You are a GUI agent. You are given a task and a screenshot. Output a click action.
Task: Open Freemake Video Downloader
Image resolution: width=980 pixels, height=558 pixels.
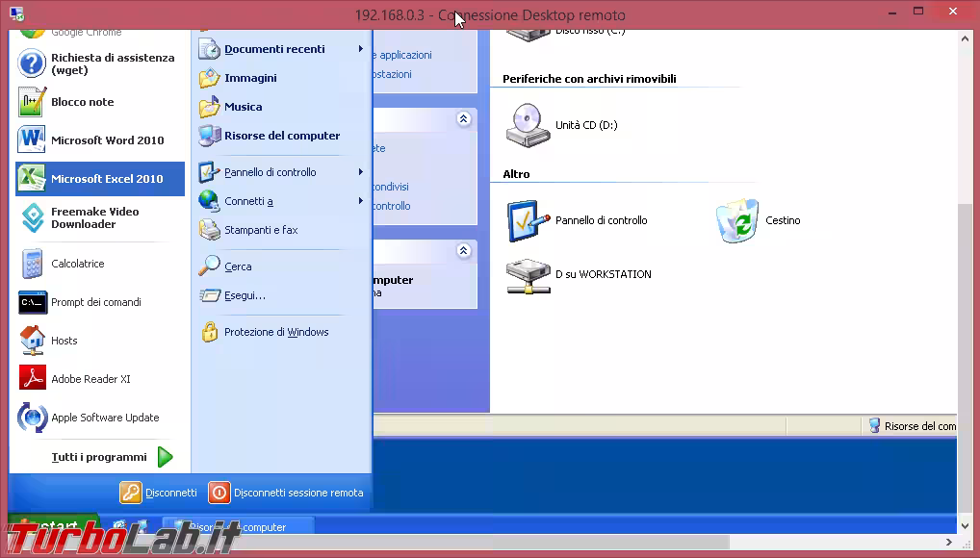tap(94, 218)
